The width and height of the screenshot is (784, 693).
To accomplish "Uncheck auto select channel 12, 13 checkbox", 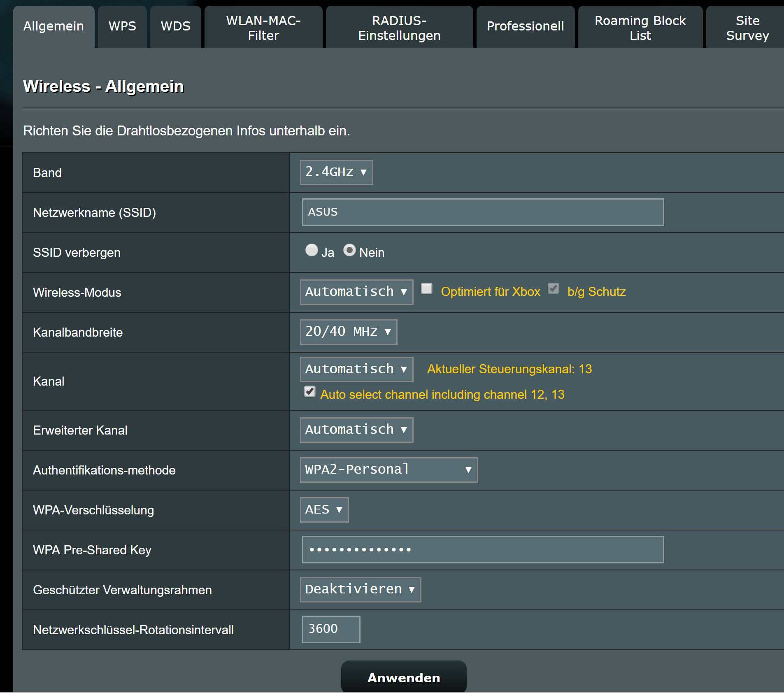I will point(310,391).
